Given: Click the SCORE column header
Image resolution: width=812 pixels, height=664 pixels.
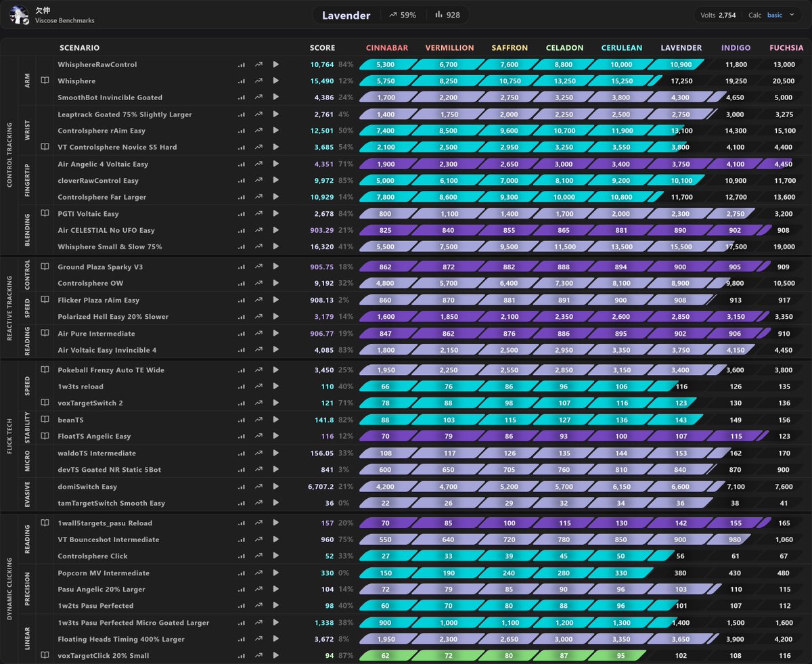Looking at the screenshot, I should click(x=322, y=48).
